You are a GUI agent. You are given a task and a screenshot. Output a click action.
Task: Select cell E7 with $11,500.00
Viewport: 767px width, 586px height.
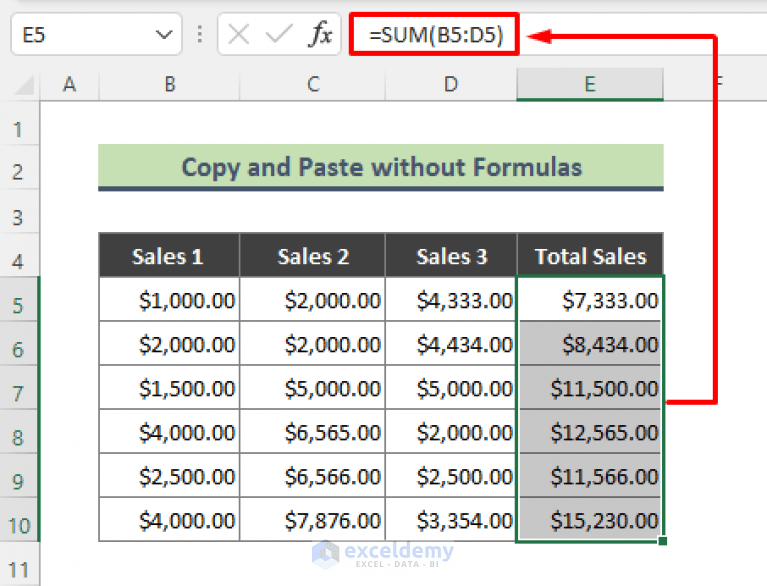590,387
